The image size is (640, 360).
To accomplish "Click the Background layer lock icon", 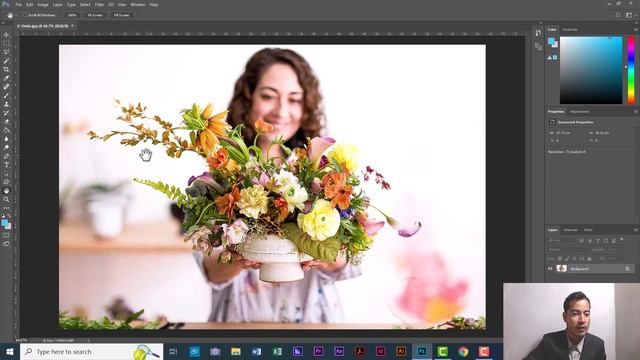I will [x=627, y=269].
